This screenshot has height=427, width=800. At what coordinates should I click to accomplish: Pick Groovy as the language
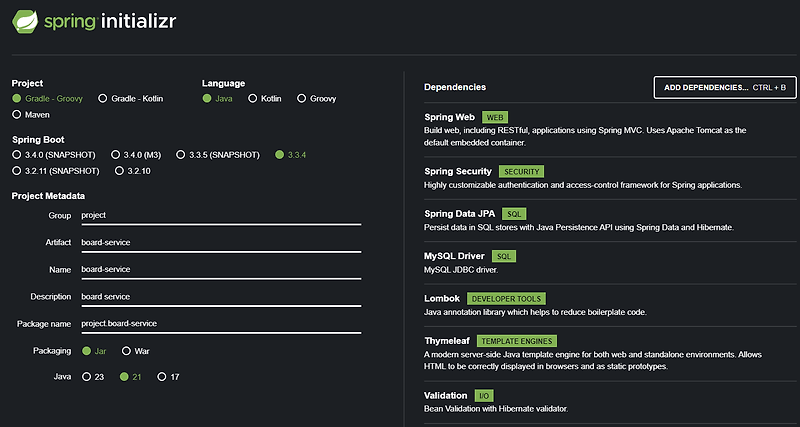click(x=301, y=99)
